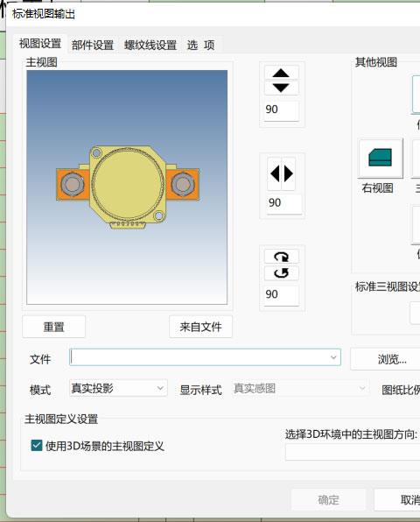Click the 来自文件 button
Image resolution: width=420 pixels, height=522 pixels.
[200, 327]
